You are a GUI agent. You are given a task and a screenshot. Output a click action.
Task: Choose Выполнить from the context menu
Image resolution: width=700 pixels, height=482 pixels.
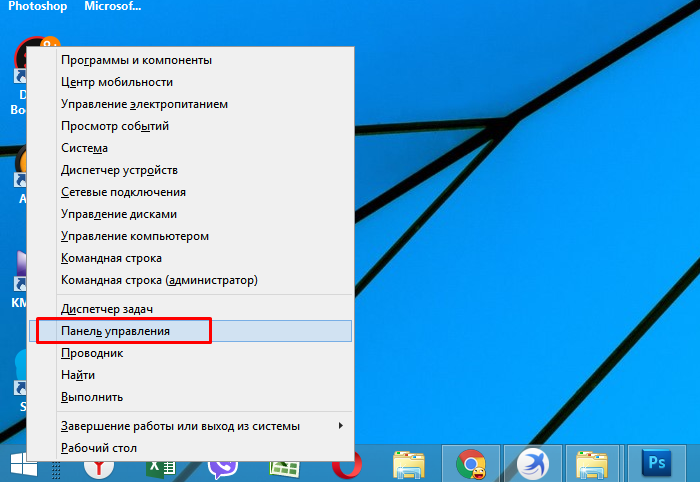coord(92,397)
